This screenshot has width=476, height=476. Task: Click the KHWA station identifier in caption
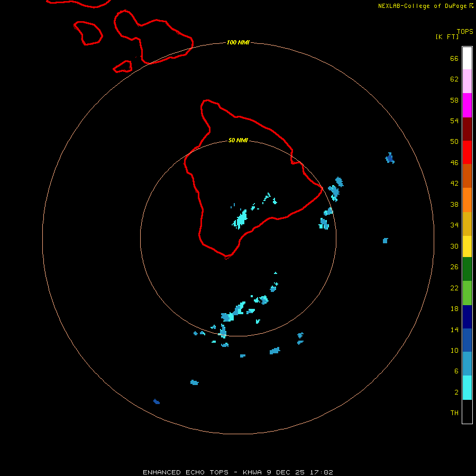tap(252, 472)
